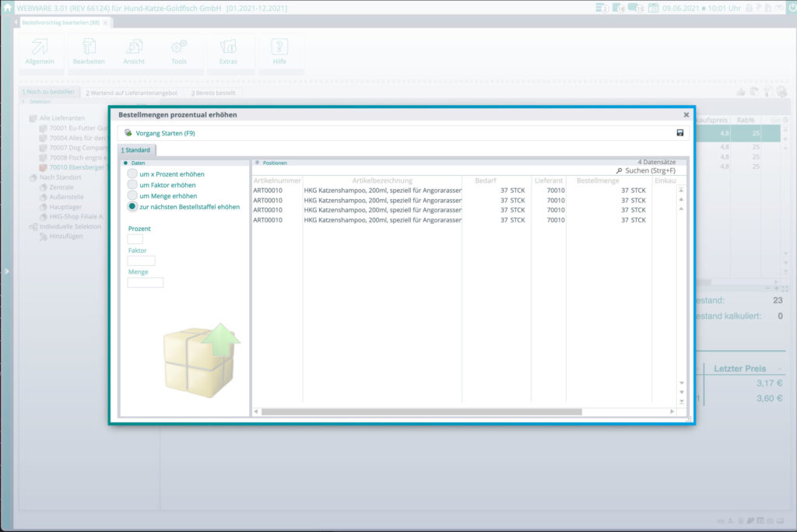Image resolution: width=797 pixels, height=532 pixels.
Task: Start the process with Vorgang Starten (F9)
Action: click(x=160, y=133)
